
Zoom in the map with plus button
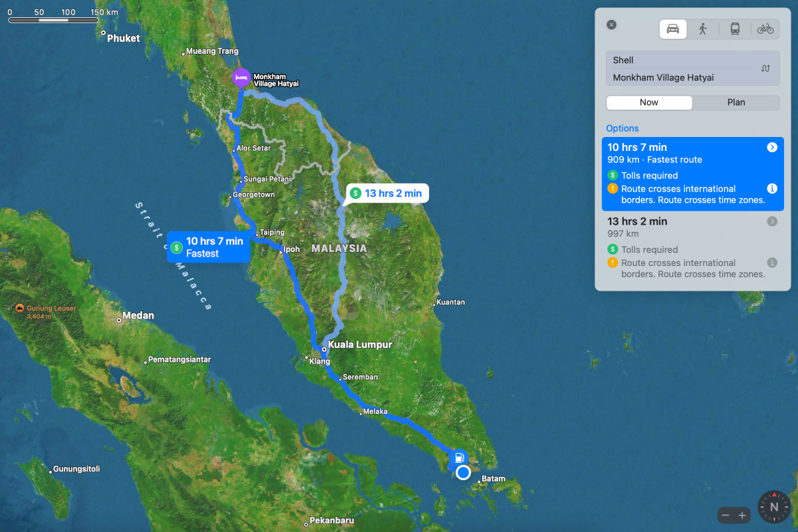click(743, 515)
